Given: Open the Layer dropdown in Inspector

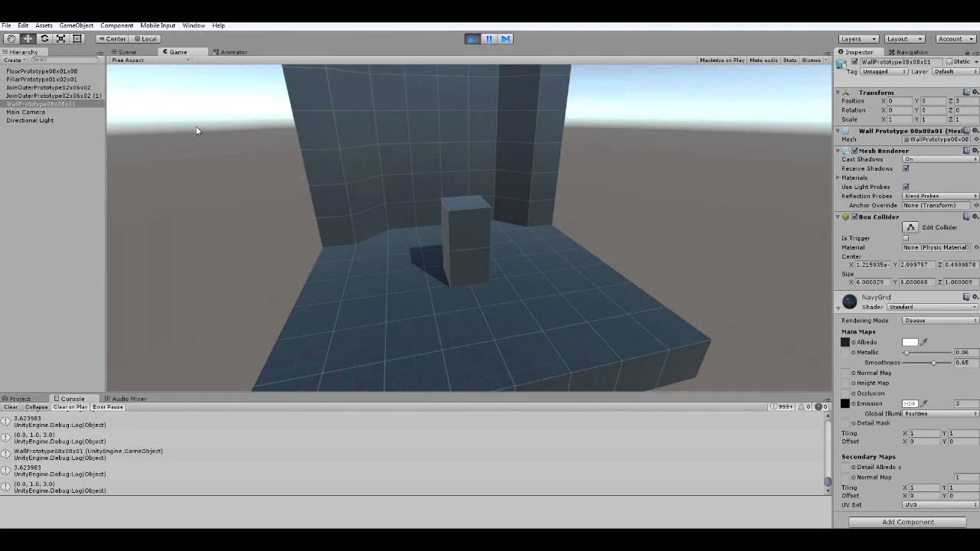Looking at the screenshot, I should click(x=955, y=71).
